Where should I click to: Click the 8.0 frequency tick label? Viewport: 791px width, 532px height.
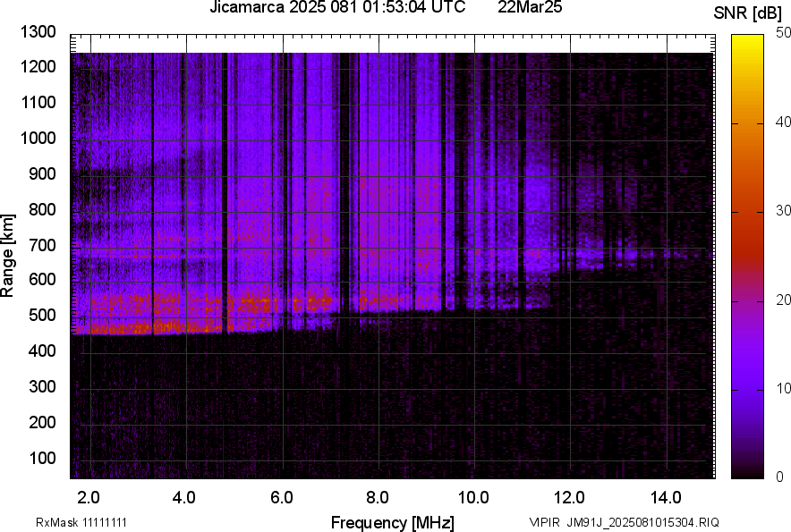pyautogui.click(x=378, y=497)
